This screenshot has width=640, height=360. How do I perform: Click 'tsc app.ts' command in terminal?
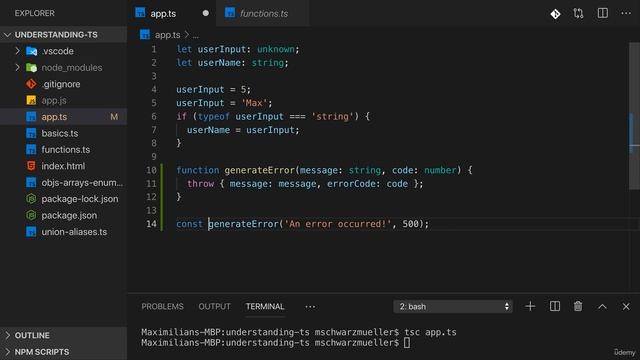[430, 332]
